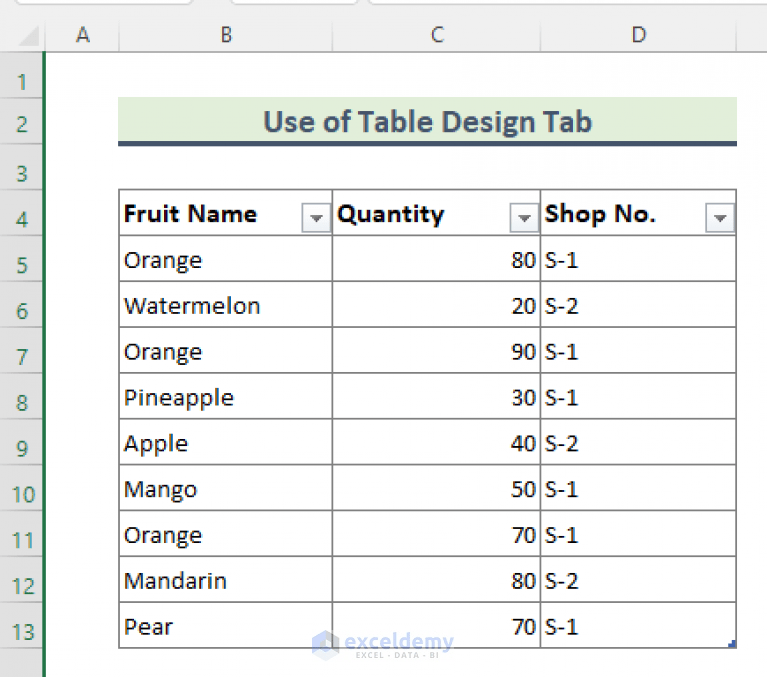767x677 pixels.
Task: Select 'S-1' in Mango row
Action: pos(638,488)
